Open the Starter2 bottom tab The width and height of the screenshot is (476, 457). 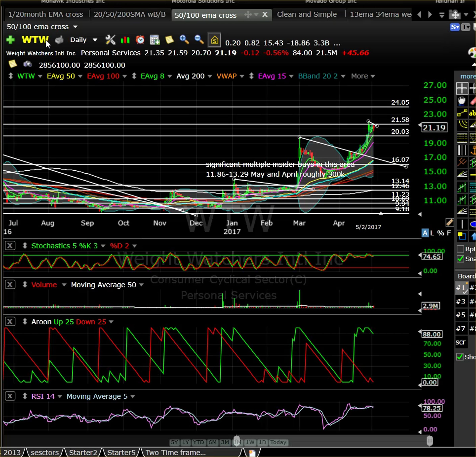[83, 452]
